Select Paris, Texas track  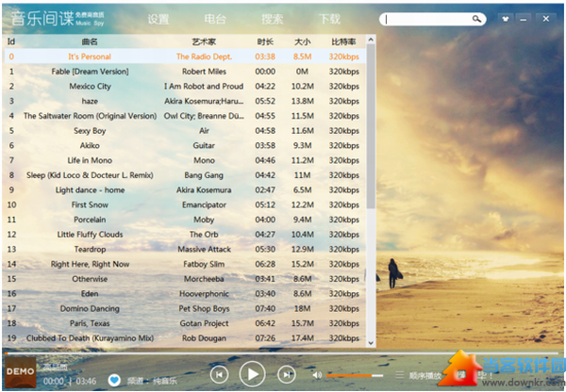pyautogui.click(x=90, y=323)
